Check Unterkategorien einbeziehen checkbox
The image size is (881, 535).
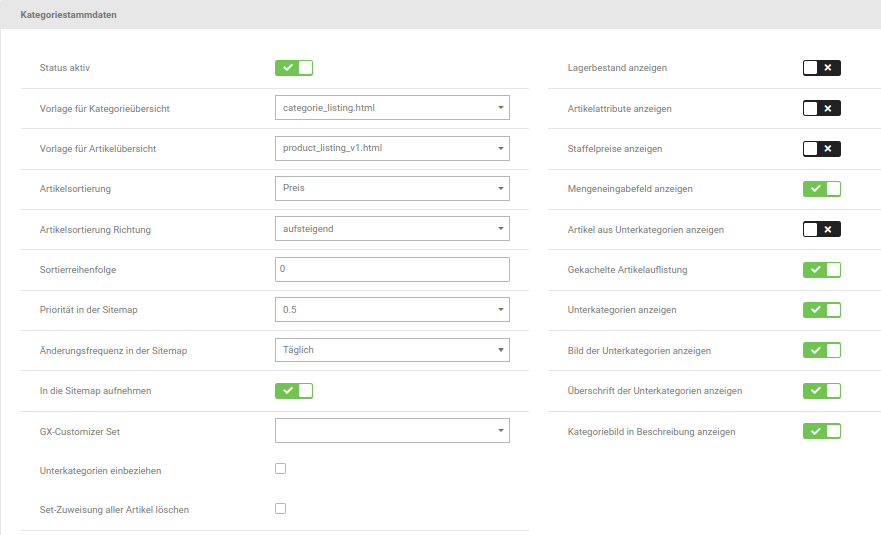pos(281,468)
